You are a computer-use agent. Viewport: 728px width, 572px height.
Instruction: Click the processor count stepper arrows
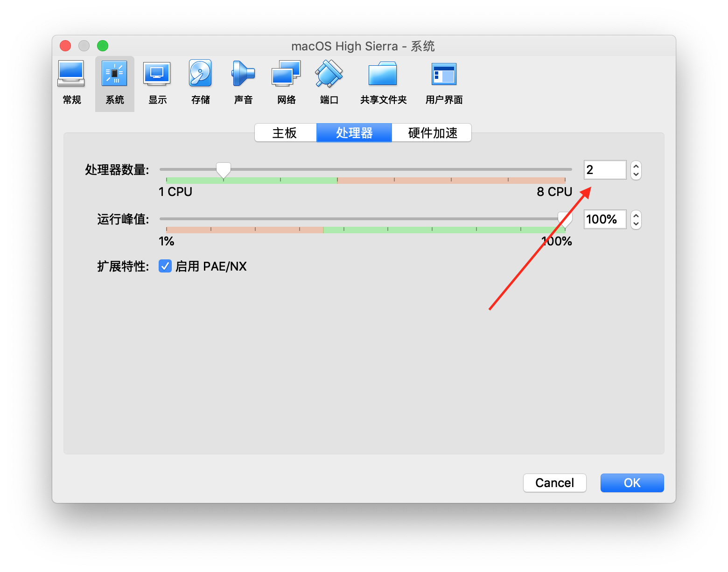click(636, 170)
